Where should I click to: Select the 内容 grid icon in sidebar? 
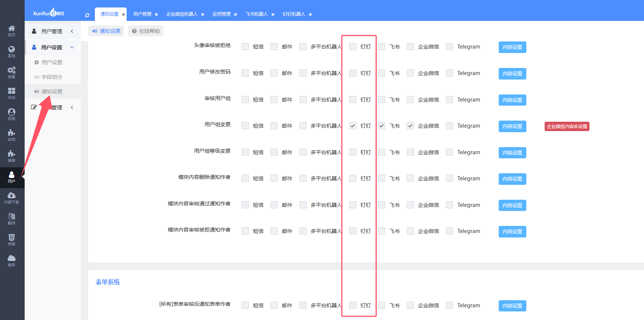pyautogui.click(x=12, y=93)
